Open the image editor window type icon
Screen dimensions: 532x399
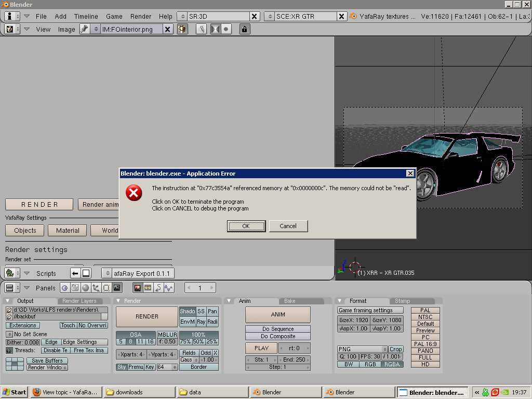(12, 29)
